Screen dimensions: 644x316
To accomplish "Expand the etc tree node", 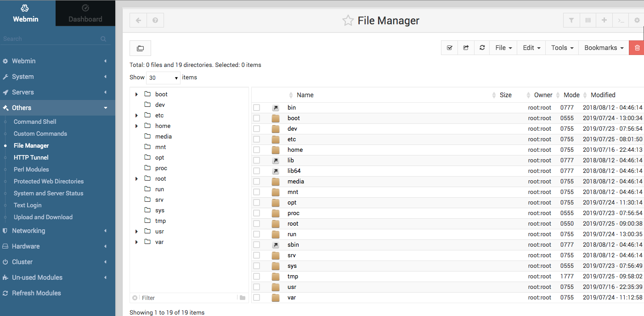I will click(x=136, y=116).
